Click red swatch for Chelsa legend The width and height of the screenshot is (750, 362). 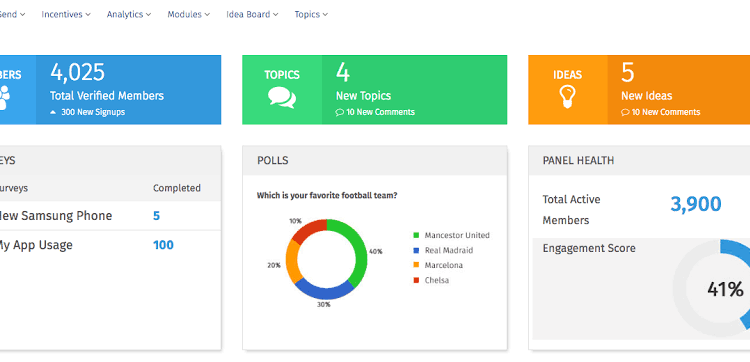pyautogui.click(x=416, y=280)
